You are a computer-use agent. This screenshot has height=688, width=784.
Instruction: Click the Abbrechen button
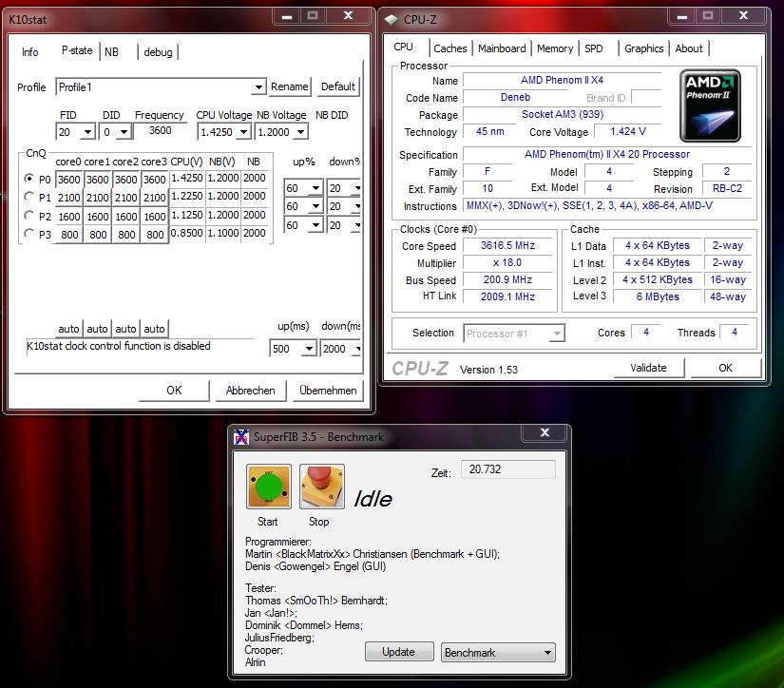[x=251, y=391]
